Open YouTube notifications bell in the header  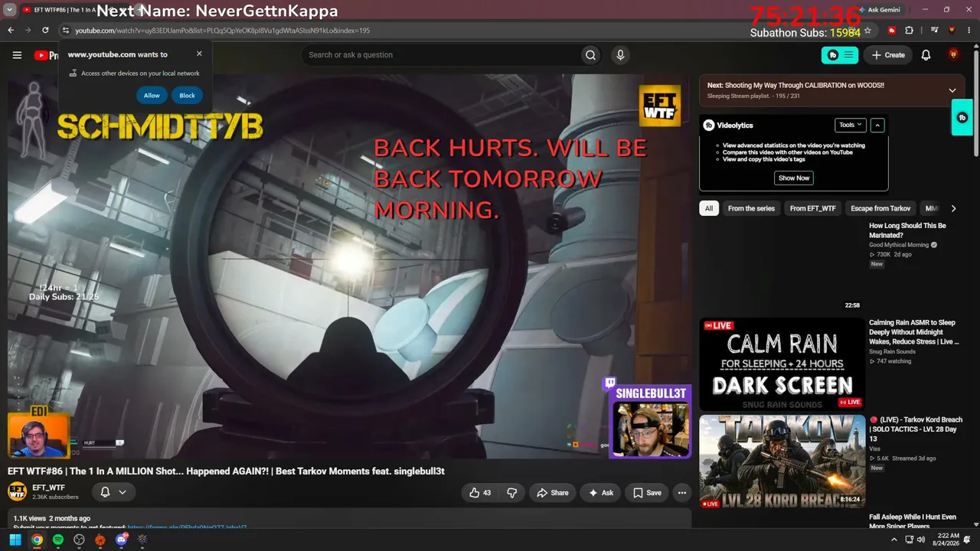pos(926,55)
